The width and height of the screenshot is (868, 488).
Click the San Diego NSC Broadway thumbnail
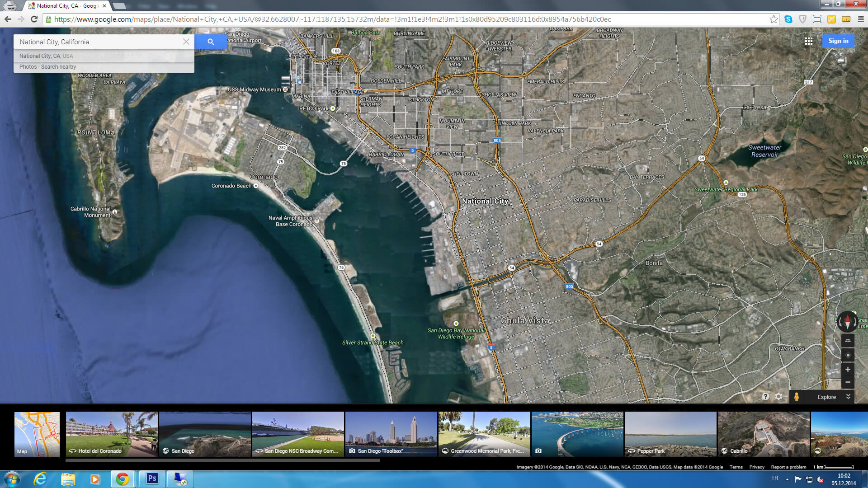click(x=297, y=434)
